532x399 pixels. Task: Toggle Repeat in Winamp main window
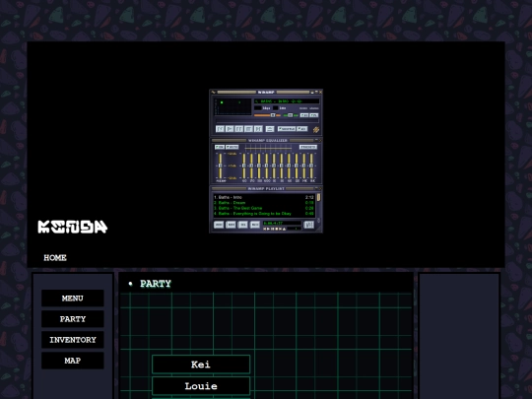302,129
